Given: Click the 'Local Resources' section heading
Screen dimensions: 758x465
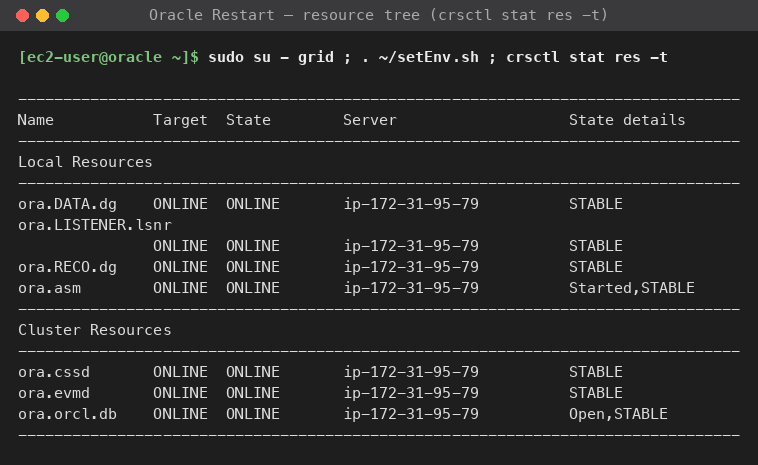Looking at the screenshot, I should 85,162.
